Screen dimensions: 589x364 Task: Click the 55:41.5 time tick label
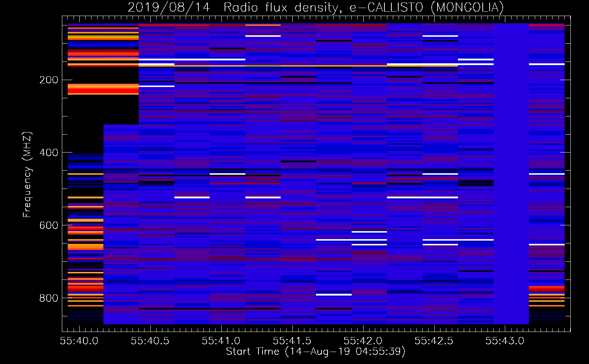292,341
